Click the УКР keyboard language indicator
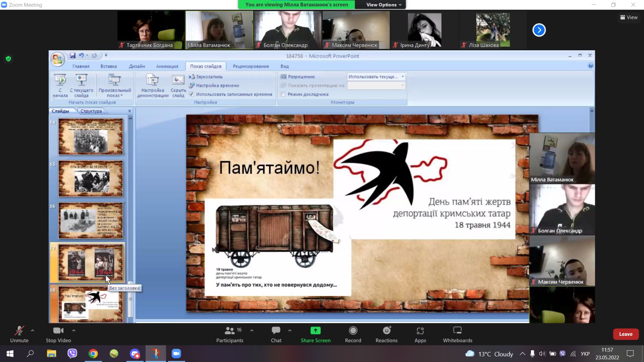This screenshot has height=362, width=644. click(x=585, y=354)
